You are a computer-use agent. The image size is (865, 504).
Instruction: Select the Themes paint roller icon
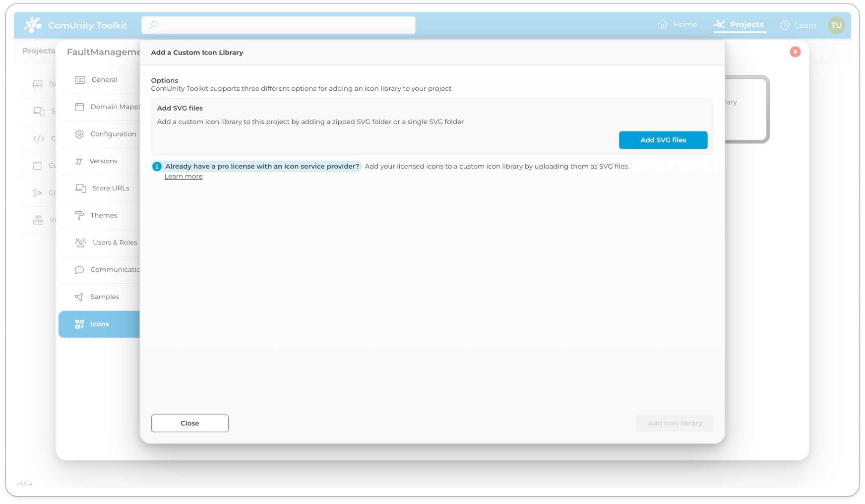pyautogui.click(x=79, y=215)
